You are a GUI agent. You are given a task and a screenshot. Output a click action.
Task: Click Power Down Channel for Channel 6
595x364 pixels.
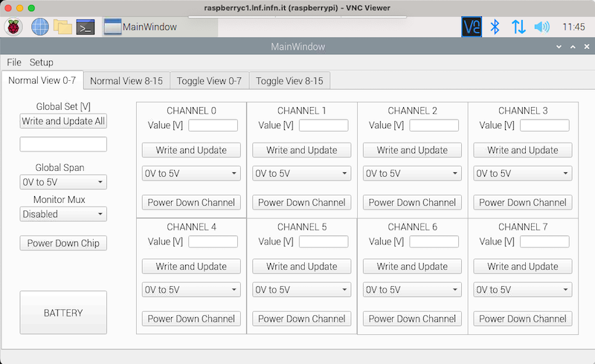[412, 319]
